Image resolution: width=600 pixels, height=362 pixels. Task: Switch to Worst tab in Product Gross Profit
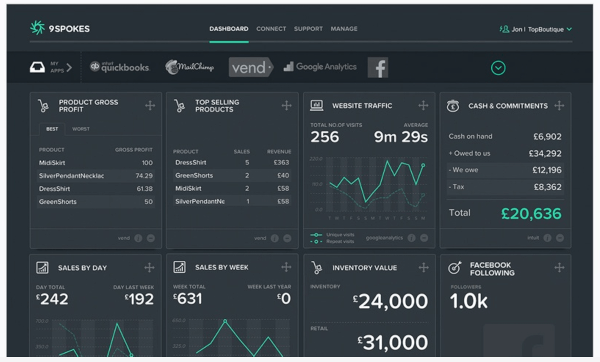click(x=81, y=129)
